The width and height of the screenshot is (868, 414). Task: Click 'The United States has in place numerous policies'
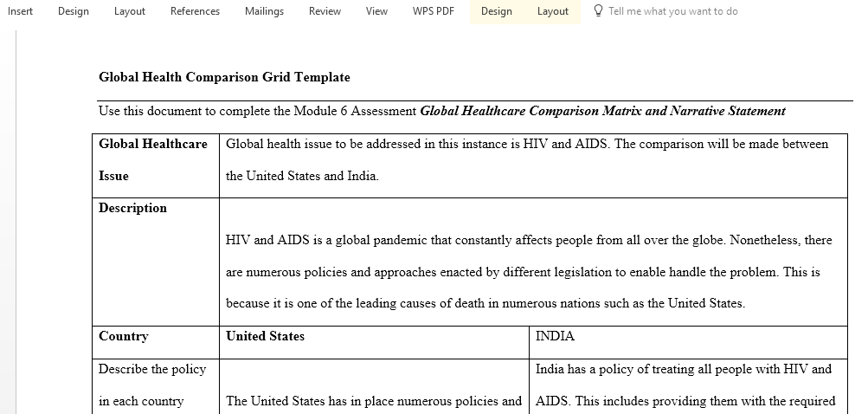point(374,401)
